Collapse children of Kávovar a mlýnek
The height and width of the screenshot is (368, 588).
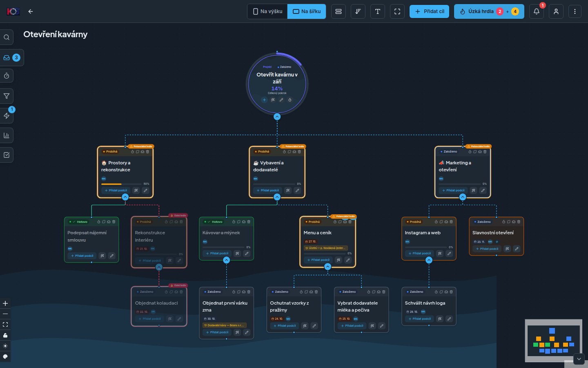[226, 260]
